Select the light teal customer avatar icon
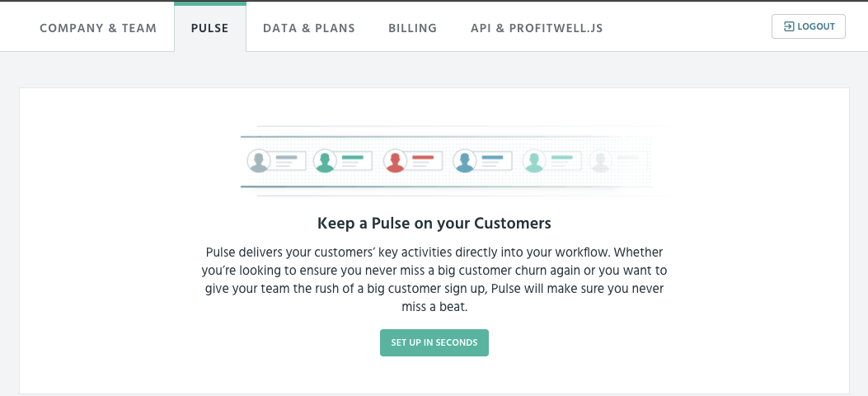This screenshot has height=396, width=868. (x=534, y=161)
